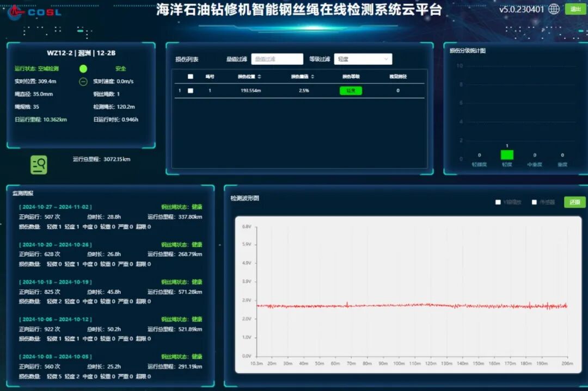The width and height of the screenshot is (588, 391).
Task: Open the 检测波形图 panel header
Action: [244, 198]
